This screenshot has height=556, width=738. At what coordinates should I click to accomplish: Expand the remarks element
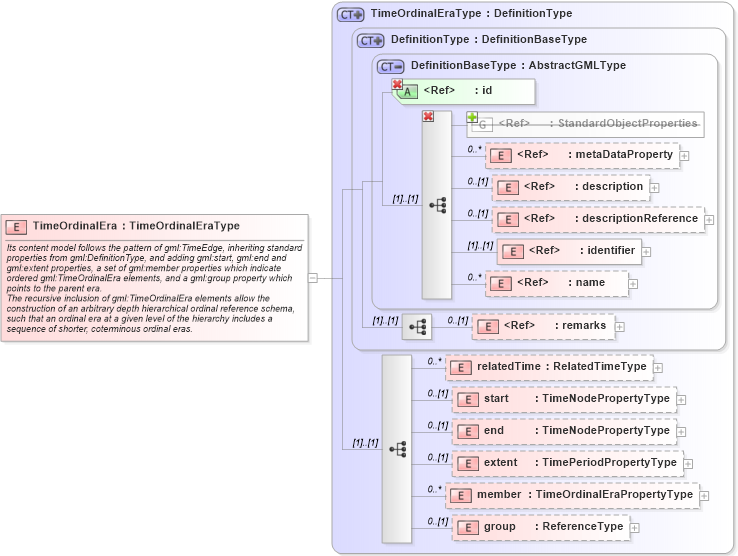click(x=620, y=327)
